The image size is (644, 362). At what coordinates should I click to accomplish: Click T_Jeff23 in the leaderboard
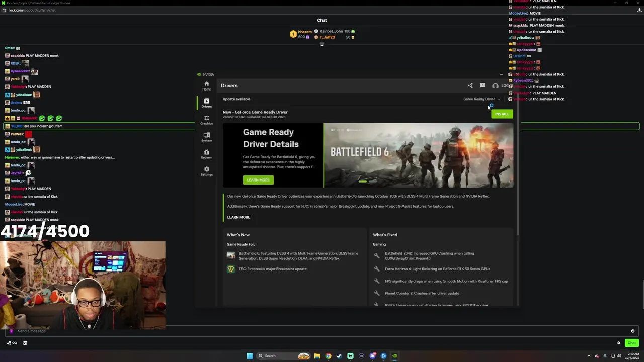point(327,37)
